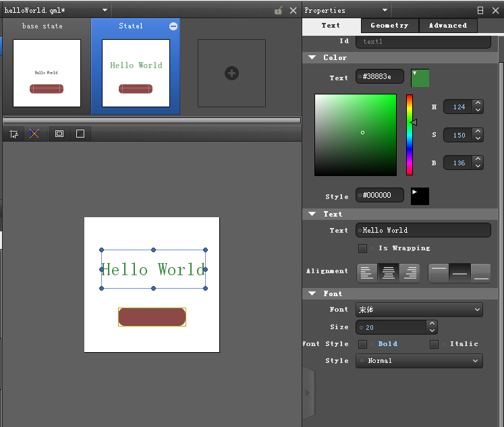Screen dimensions: 504x427
Task: Select the State1 thumbnail
Action: click(136, 74)
